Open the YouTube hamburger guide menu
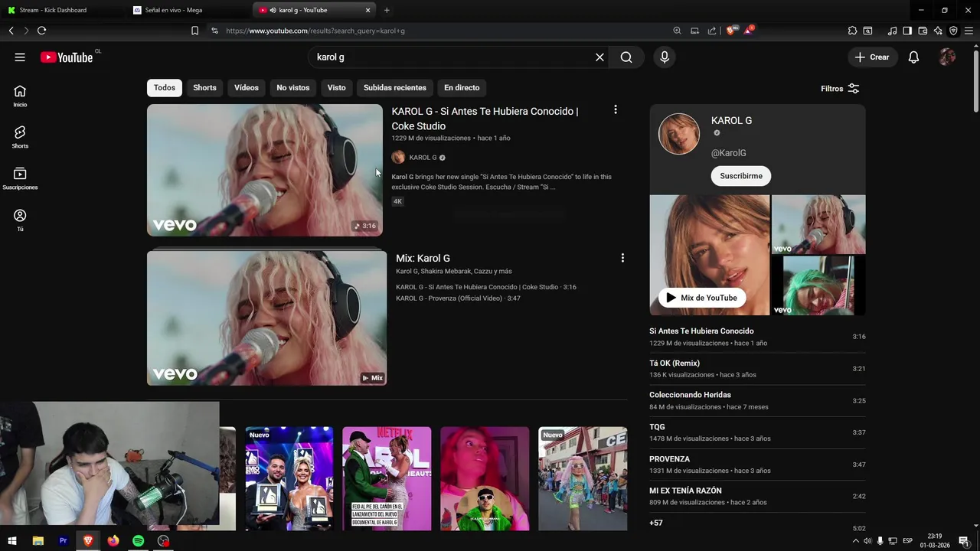 (20, 57)
